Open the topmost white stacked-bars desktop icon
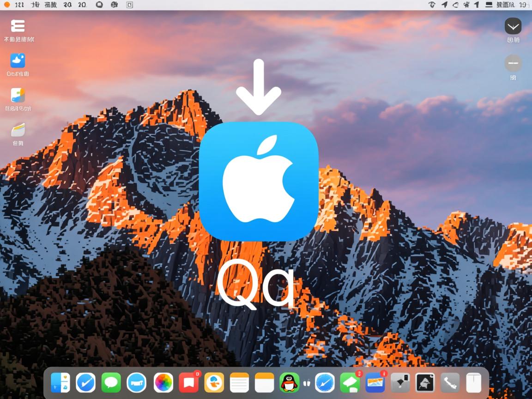532x399 pixels. click(18, 26)
